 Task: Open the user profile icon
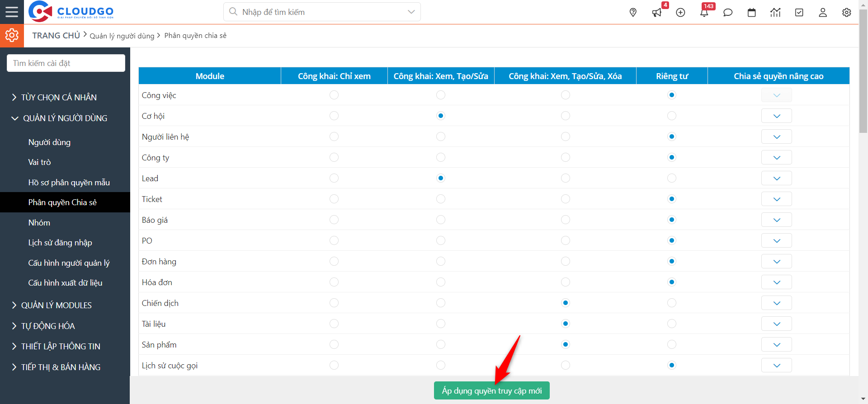click(823, 12)
